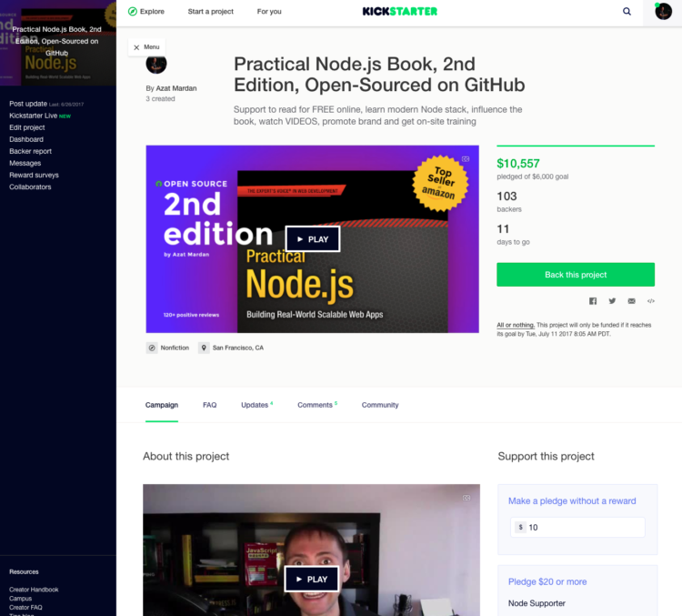Viewport: 682px width, 616px height.
Task: Click the Explore compass icon
Action: tap(133, 11)
